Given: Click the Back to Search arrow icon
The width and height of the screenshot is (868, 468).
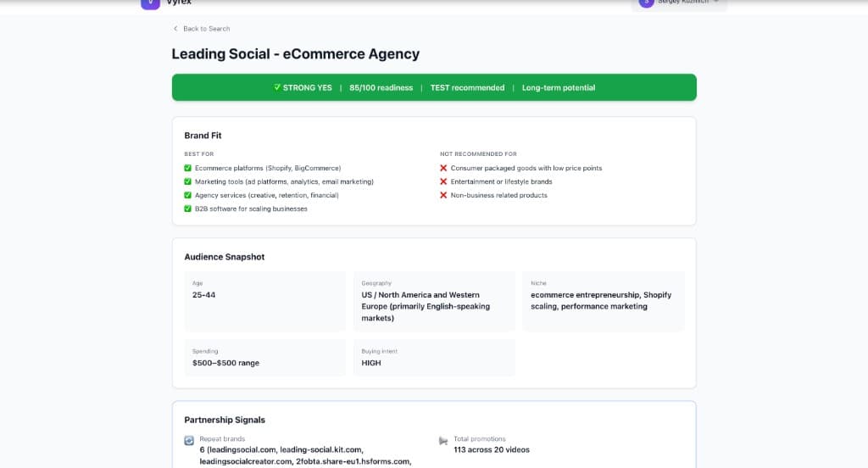Looking at the screenshot, I should tap(175, 29).
